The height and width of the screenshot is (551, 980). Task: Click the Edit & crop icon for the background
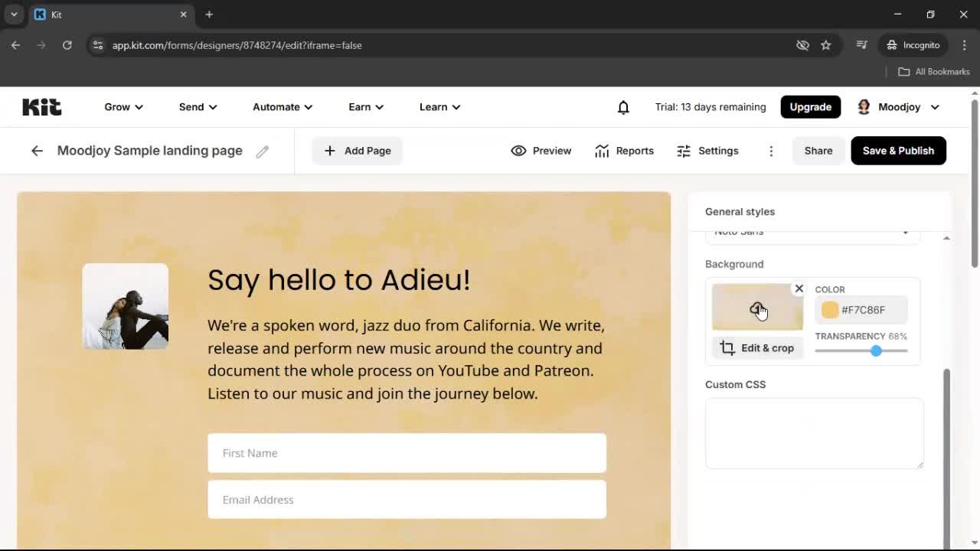click(727, 347)
